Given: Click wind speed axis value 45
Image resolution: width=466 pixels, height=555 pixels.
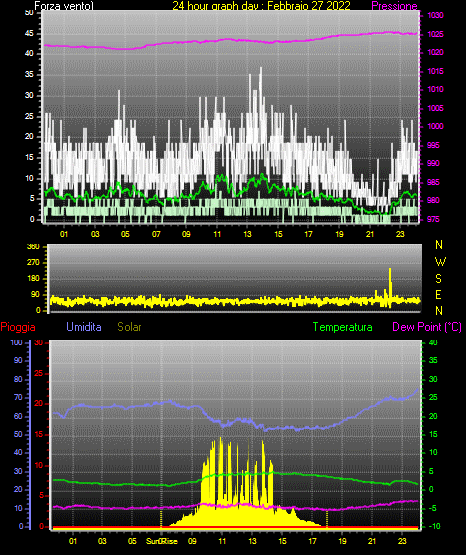Looking at the screenshot, I should 29,34.
